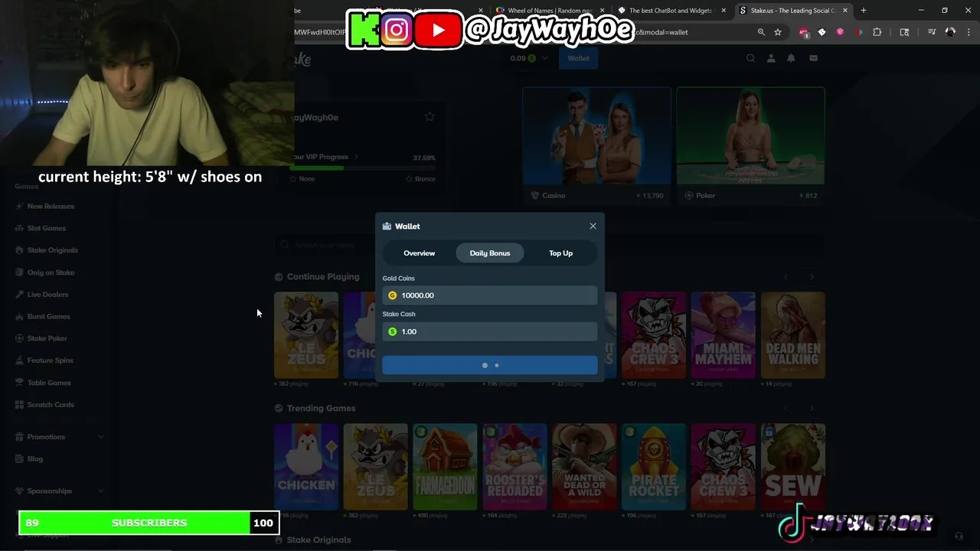Open Burst Games category

point(48,316)
